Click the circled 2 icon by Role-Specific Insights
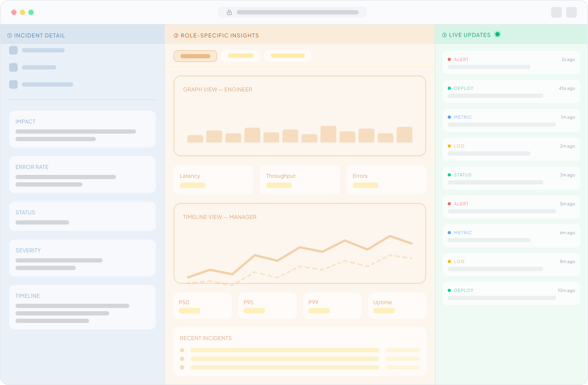Viewport: 588px width, 385px height. click(176, 36)
